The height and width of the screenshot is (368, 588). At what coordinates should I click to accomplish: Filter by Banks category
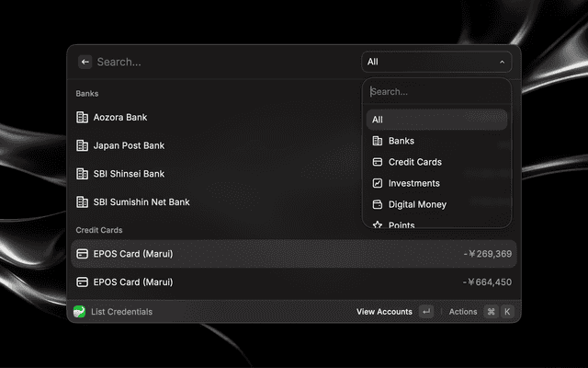[x=401, y=141]
